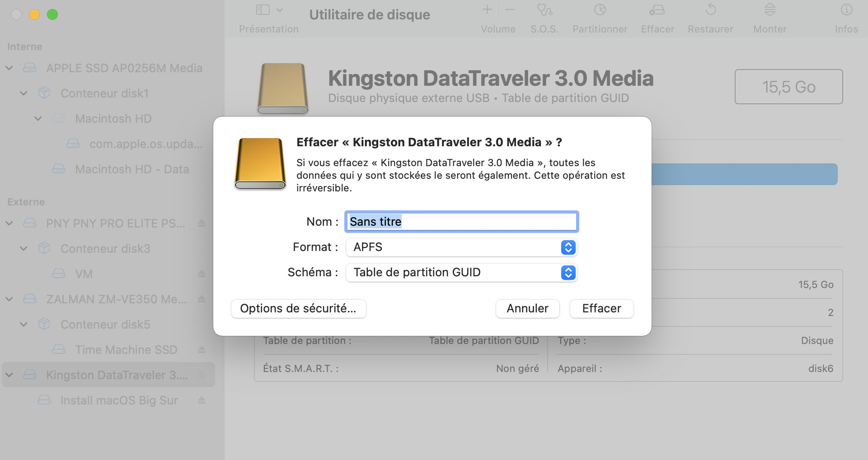This screenshot has width=868, height=460.
Task: Click the Externe section header
Action: (26, 202)
